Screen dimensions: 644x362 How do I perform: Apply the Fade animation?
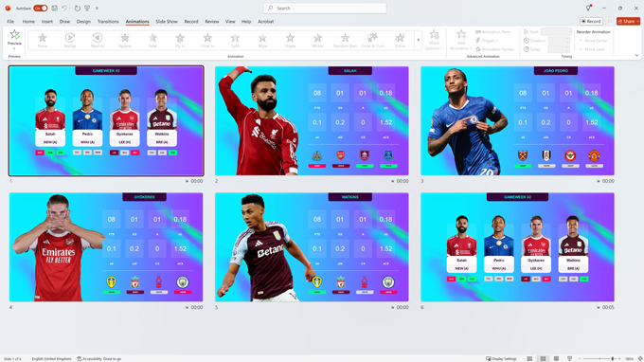tap(152, 41)
